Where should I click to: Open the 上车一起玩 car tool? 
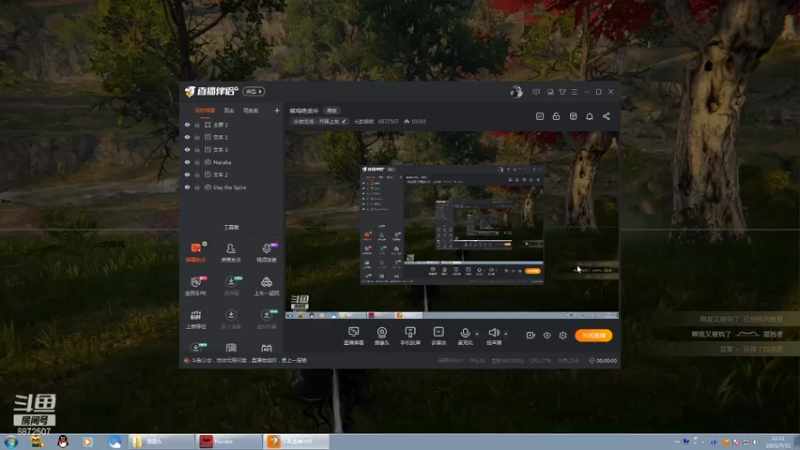click(266, 286)
